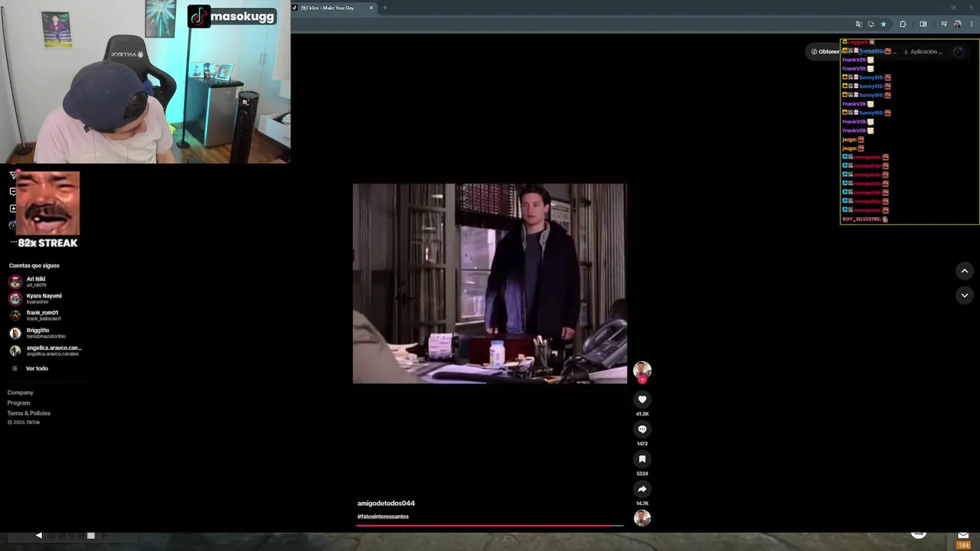Click the 14.7K shares count

click(x=642, y=504)
